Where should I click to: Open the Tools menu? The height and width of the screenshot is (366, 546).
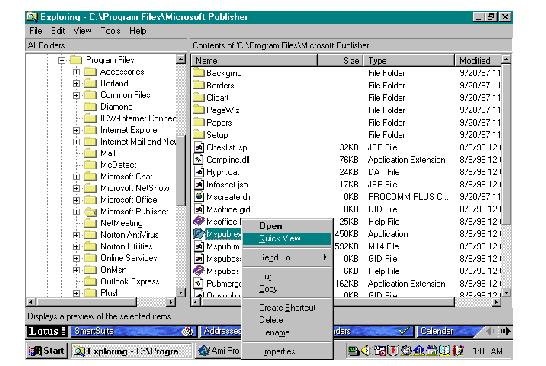click(x=110, y=31)
